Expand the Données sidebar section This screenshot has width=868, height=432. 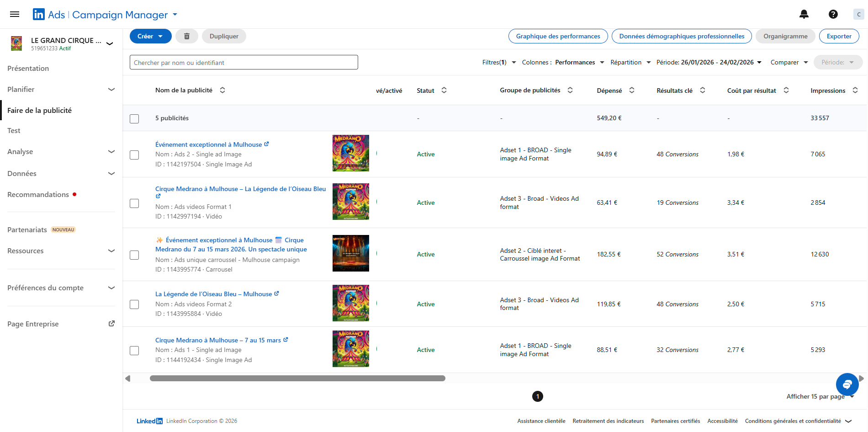pyautogui.click(x=61, y=173)
